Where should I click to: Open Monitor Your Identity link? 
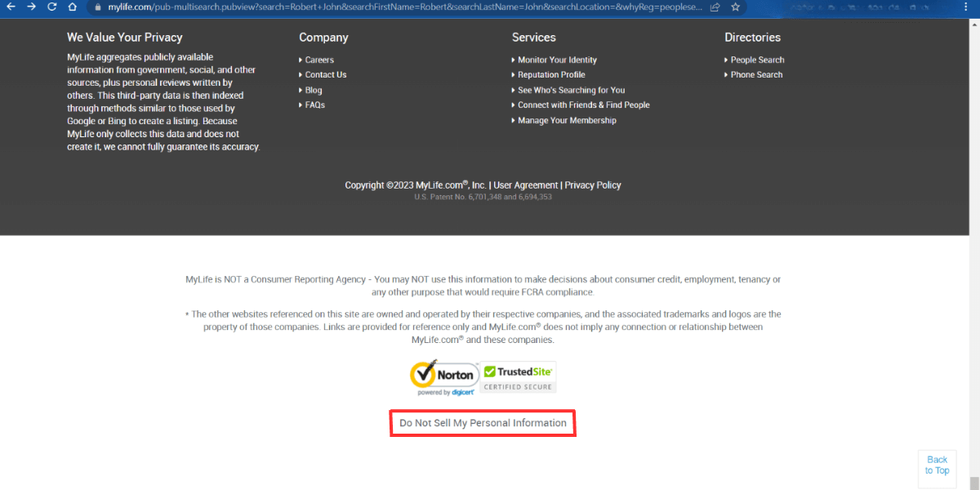[557, 60]
